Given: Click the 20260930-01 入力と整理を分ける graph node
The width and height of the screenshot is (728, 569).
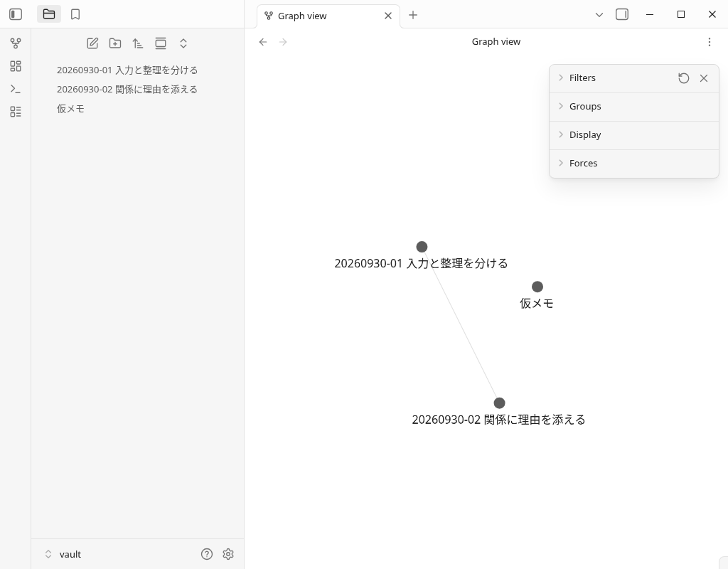Looking at the screenshot, I should pyautogui.click(x=422, y=247).
